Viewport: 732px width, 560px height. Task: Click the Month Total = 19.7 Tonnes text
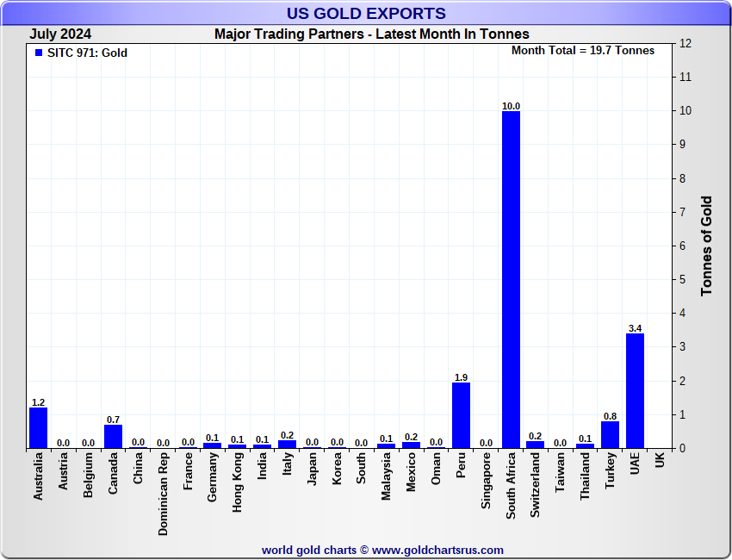tap(583, 51)
